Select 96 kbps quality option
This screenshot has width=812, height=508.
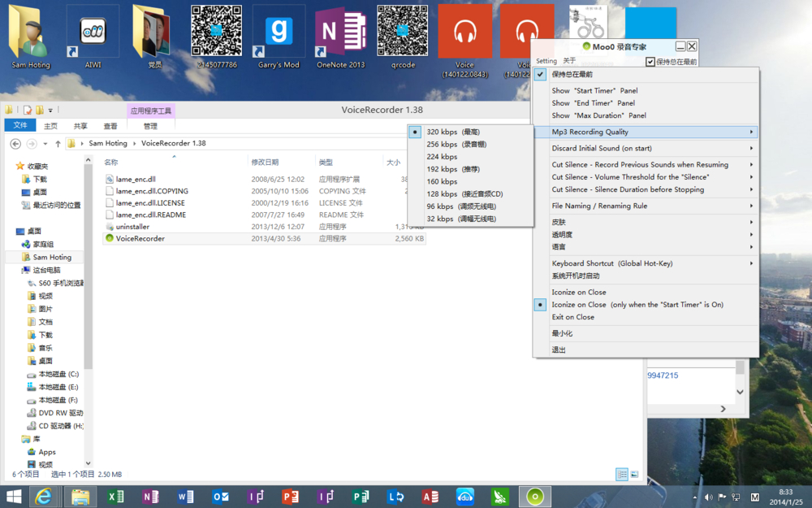click(471, 206)
